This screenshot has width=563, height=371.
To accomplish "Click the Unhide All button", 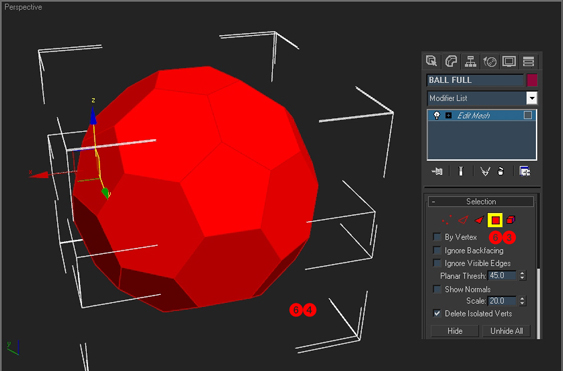I will pos(506,331).
